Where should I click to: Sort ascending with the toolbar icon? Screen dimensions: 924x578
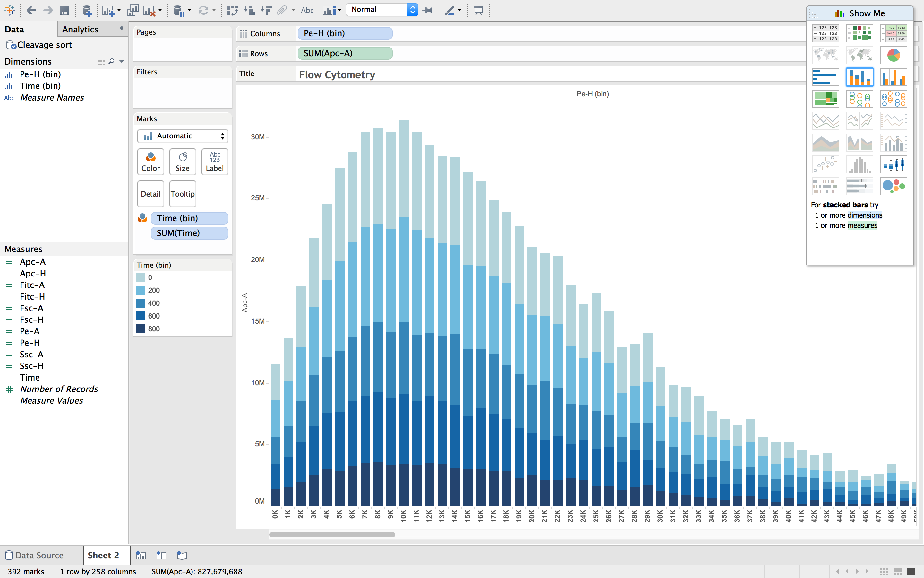tap(249, 10)
